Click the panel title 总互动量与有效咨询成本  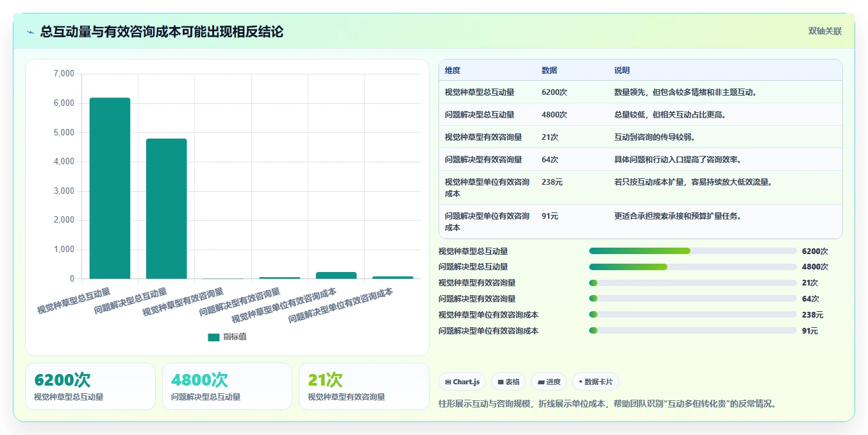[162, 31]
